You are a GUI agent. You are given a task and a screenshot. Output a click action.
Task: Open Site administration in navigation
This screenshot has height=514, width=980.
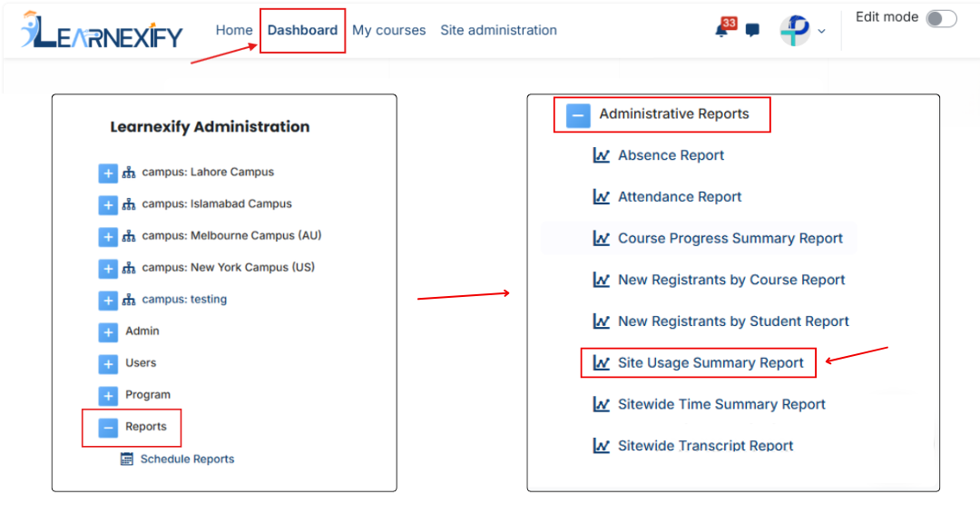tap(499, 30)
